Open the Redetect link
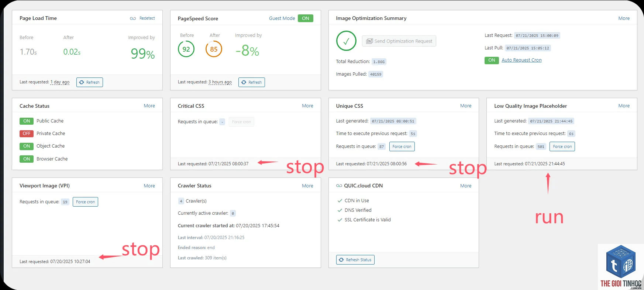 147,18
